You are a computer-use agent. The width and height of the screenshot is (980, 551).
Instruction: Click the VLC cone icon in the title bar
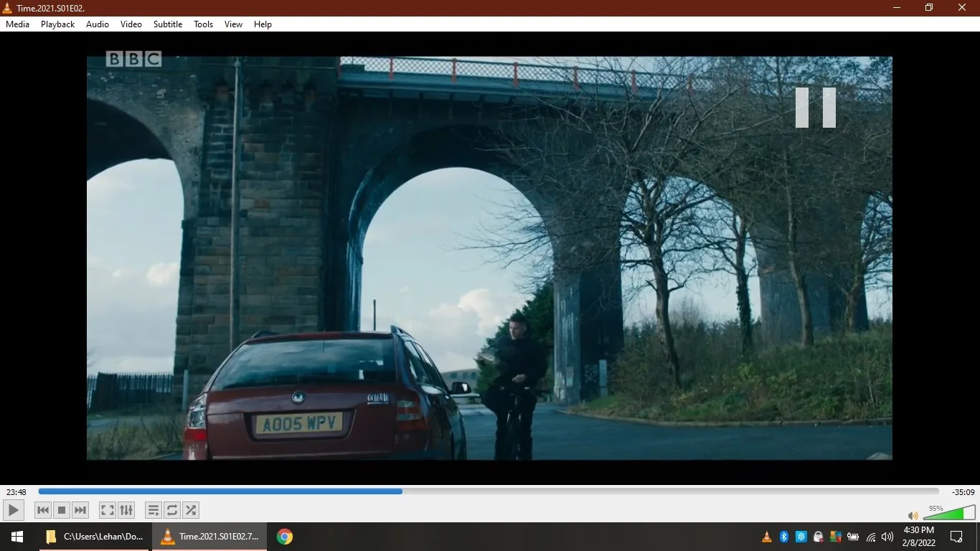(x=8, y=8)
